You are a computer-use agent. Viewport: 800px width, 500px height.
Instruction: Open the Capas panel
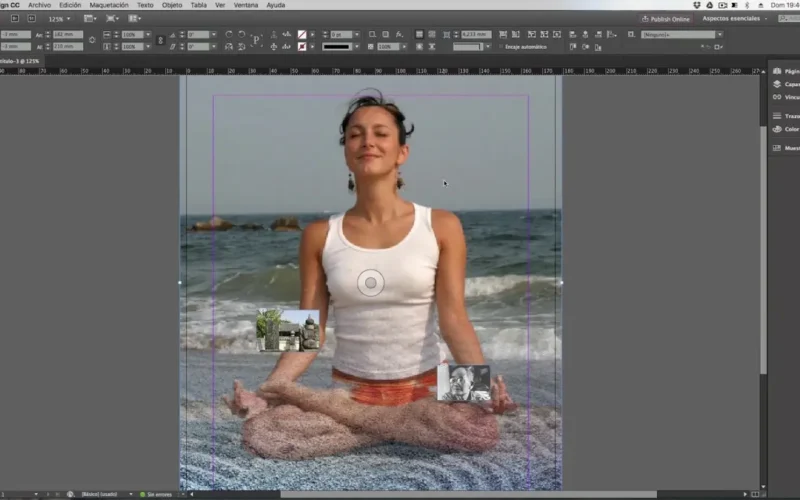(785, 84)
